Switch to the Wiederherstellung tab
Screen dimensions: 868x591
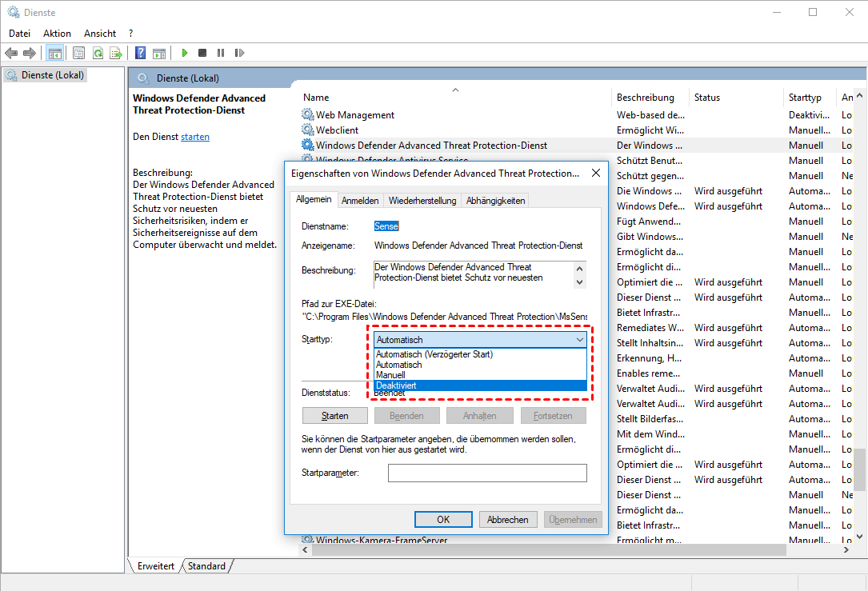422,200
